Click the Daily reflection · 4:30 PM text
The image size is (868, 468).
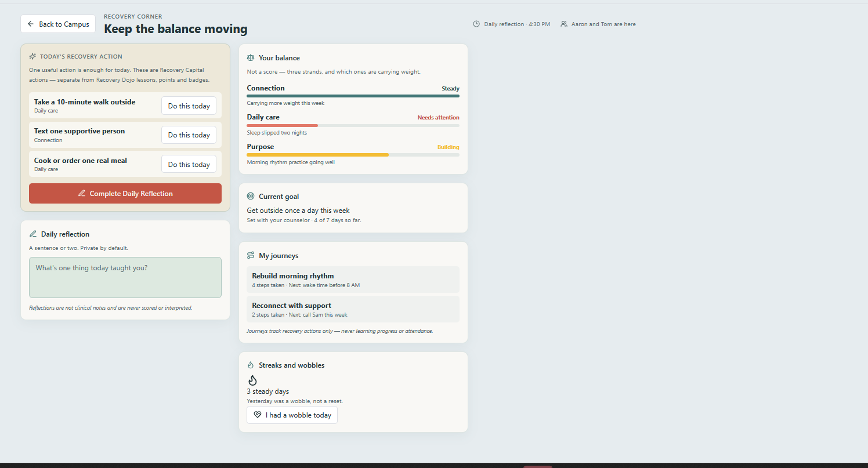click(x=517, y=24)
